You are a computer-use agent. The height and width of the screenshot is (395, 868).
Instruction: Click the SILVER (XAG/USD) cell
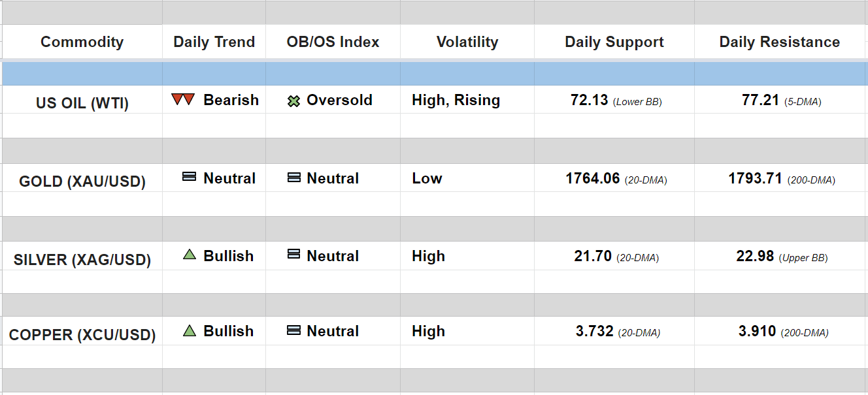pos(82,259)
